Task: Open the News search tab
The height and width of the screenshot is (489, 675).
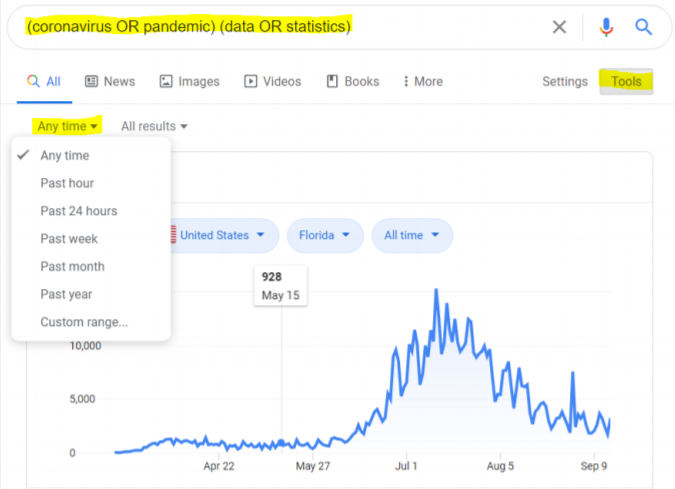Action: (110, 81)
